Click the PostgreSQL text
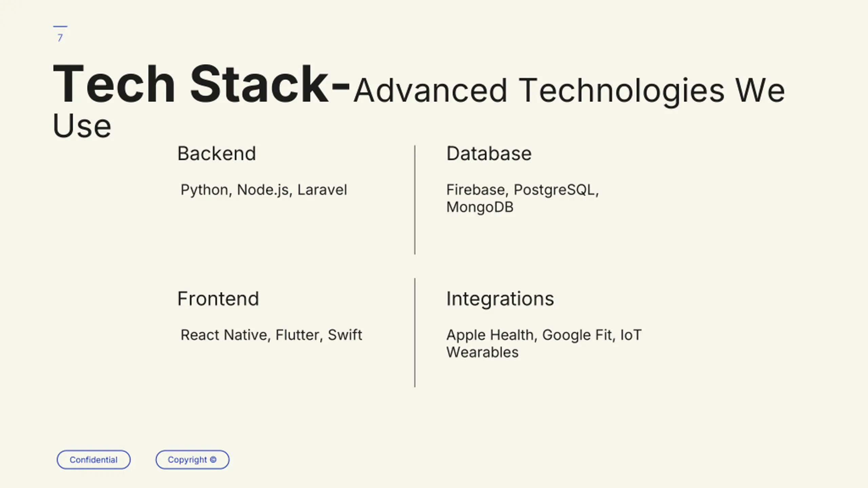Viewport: 868px width, 488px height. (555, 190)
